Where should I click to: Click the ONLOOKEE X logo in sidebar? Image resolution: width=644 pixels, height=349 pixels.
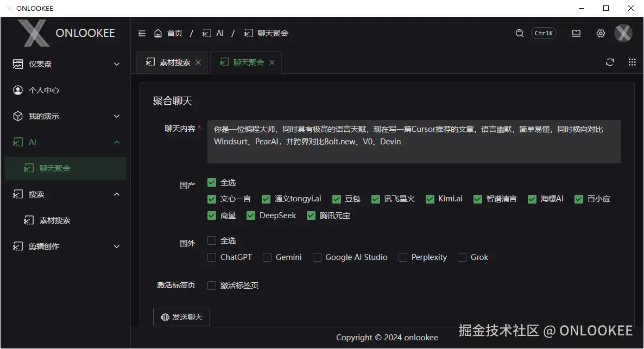[x=34, y=33]
